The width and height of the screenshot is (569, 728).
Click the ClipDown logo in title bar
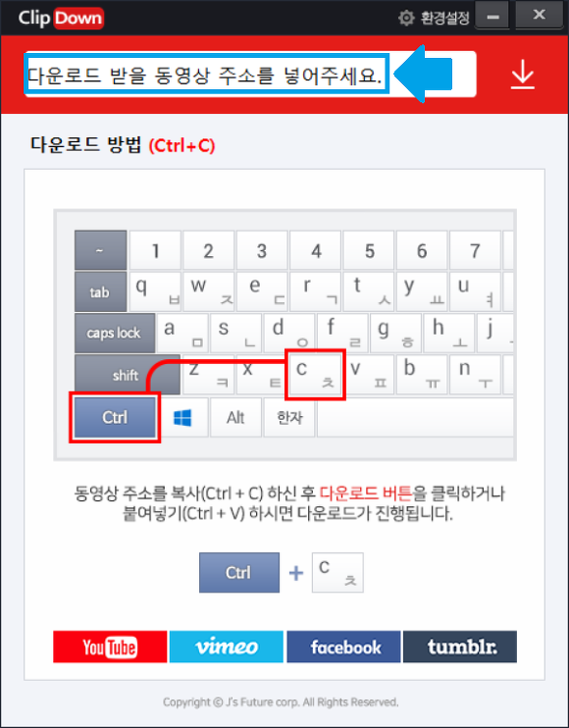click(x=61, y=18)
